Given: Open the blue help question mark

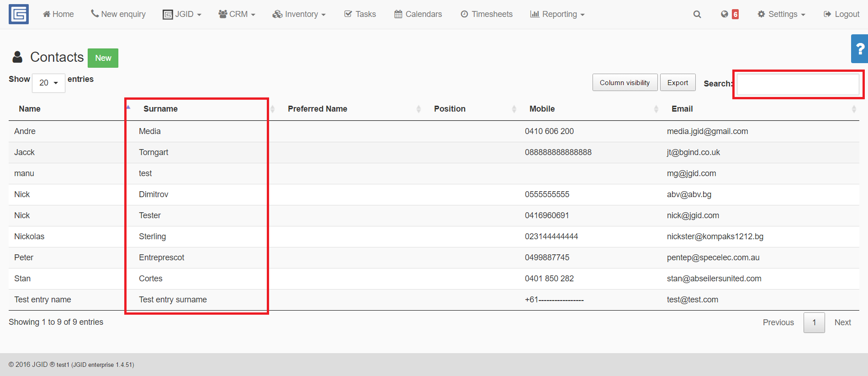Looking at the screenshot, I should point(860,48).
